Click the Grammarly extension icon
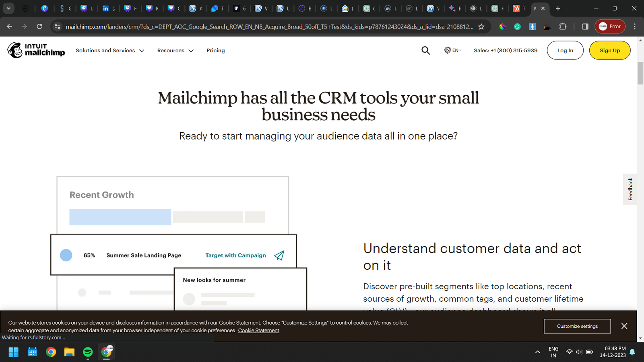The width and height of the screenshot is (644, 362). coord(517,27)
